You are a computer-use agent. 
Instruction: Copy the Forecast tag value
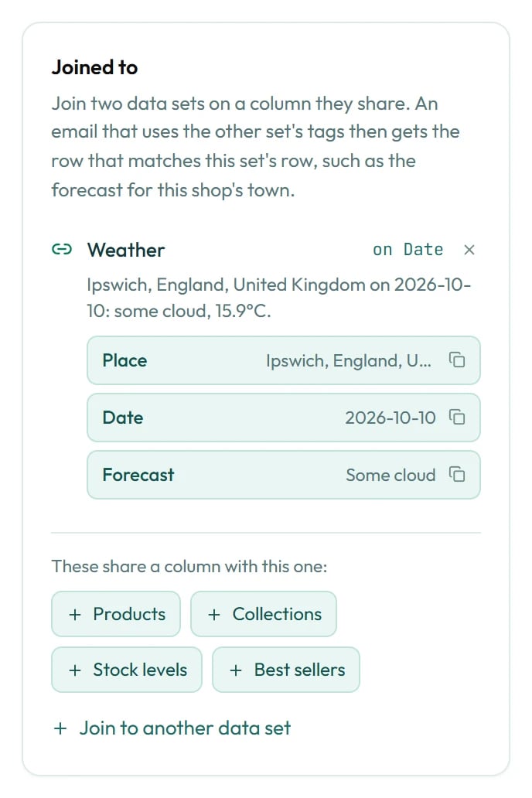[457, 474]
